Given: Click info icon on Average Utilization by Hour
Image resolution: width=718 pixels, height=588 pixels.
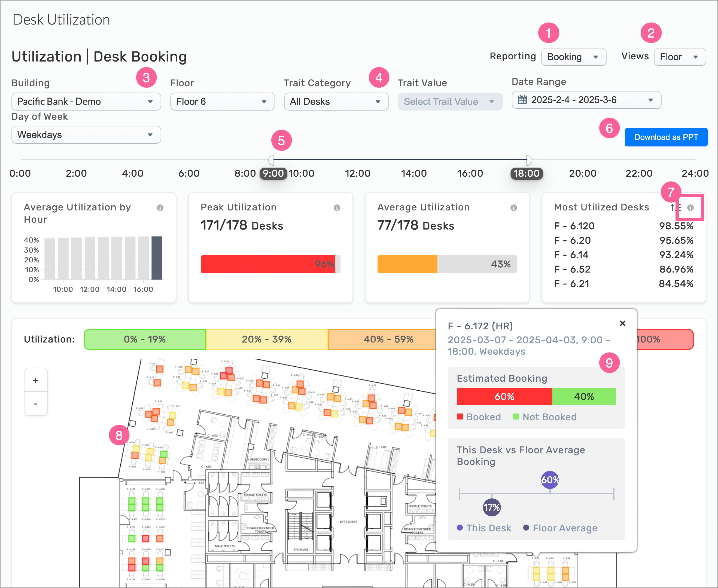Looking at the screenshot, I should pyautogui.click(x=160, y=208).
